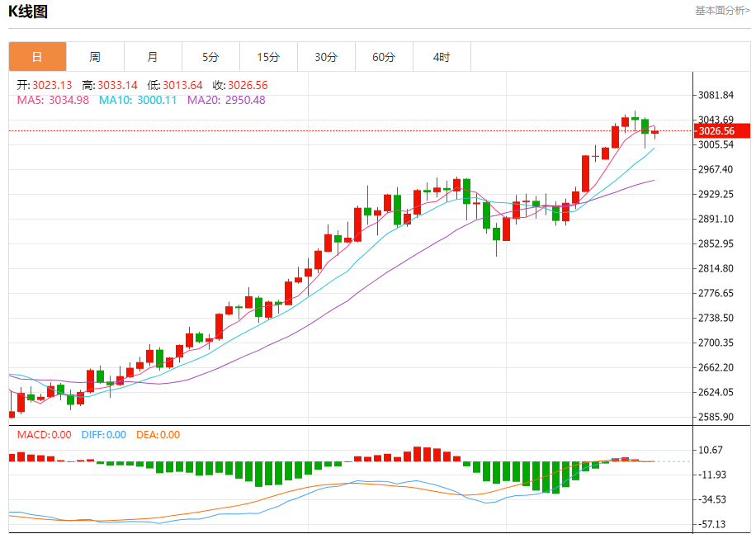Click the MACD:0.00 indicator label

click(45, 435)
